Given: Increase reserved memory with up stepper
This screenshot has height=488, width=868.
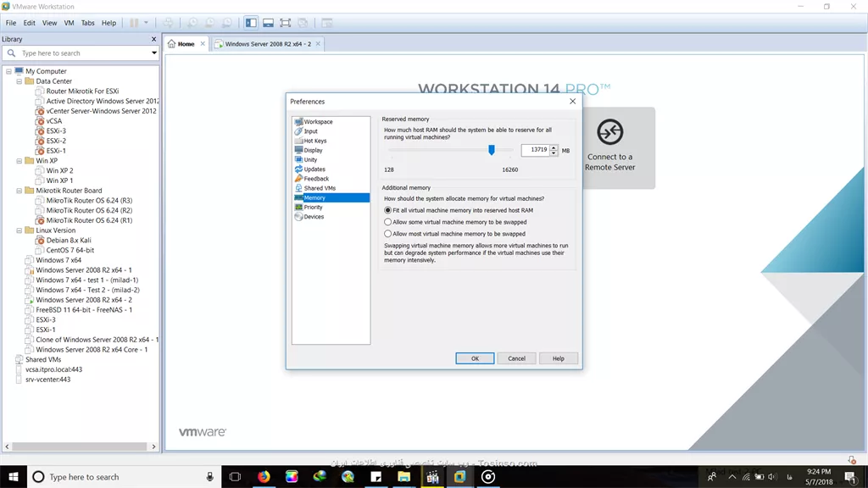Looking at the screenshot, I should coord(554,147).
